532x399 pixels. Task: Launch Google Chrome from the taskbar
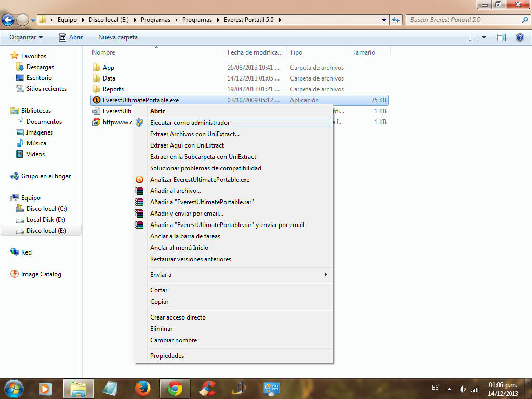point(175,388)
